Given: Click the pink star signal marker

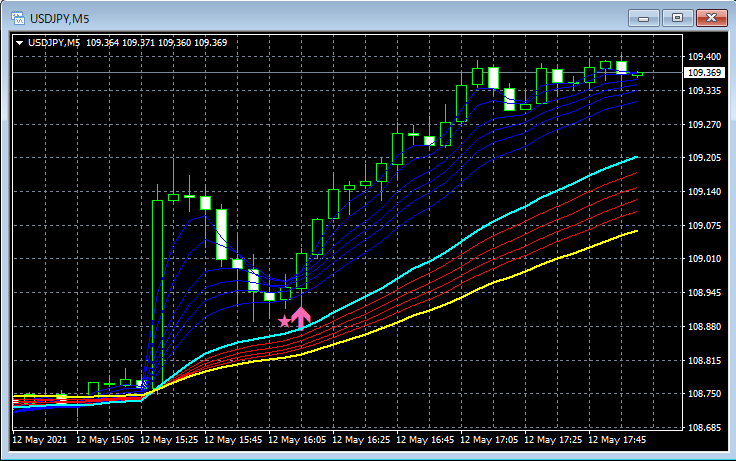Looking at the screenshot, I should click(x=284, y=322).
